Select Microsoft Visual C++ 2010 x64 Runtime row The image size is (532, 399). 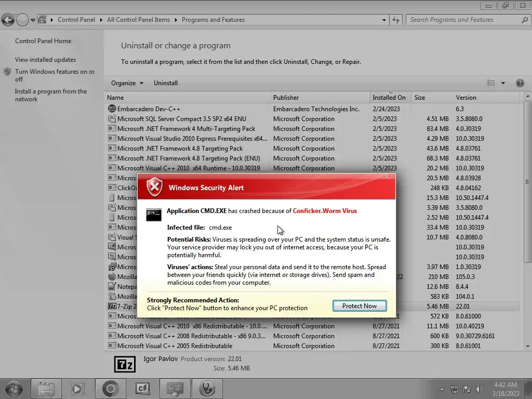point(312,168)
